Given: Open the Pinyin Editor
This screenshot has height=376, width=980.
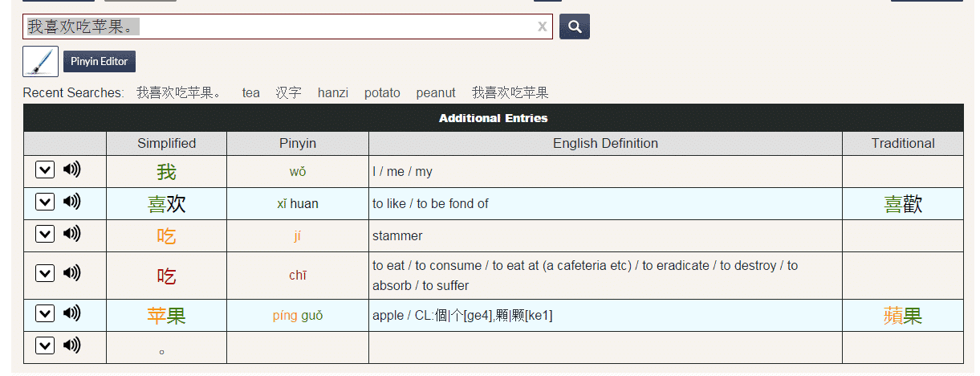Looking at the screenshot, I should [x=100, y=62].
